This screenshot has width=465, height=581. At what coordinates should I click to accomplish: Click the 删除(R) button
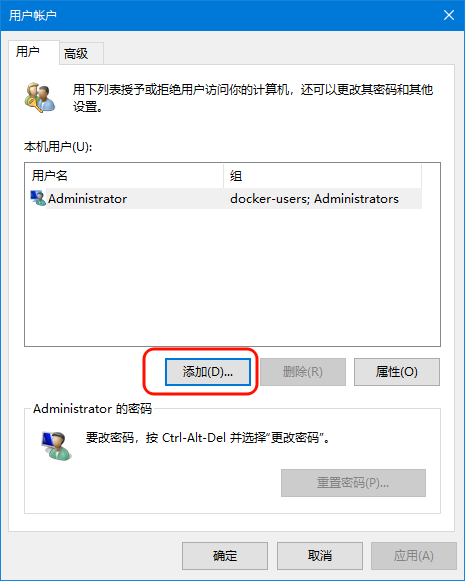coord(303,372)
